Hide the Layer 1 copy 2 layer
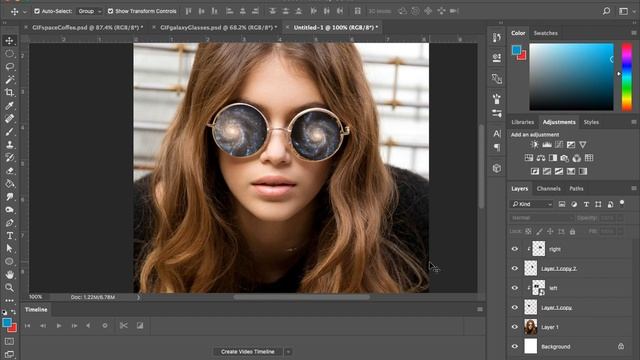 (x=515, y=269)
